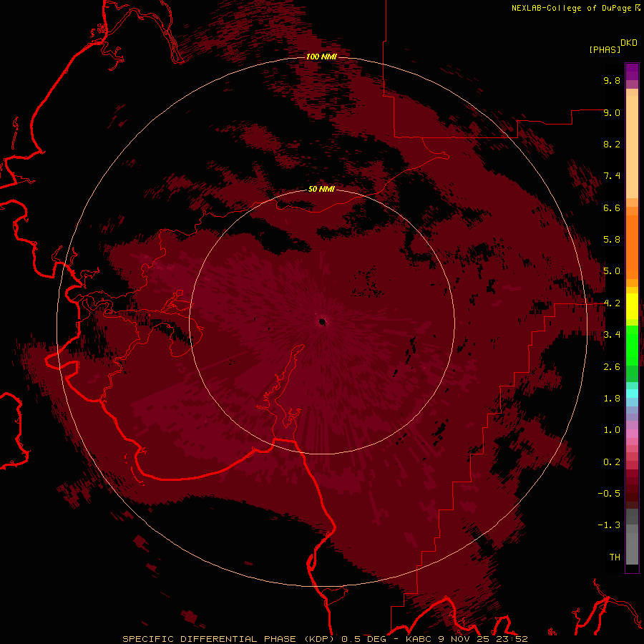Click the "-0.5" value on the color scale
Image resolution: width=644 pixels, height=644 pixels.
coord(609,494)
